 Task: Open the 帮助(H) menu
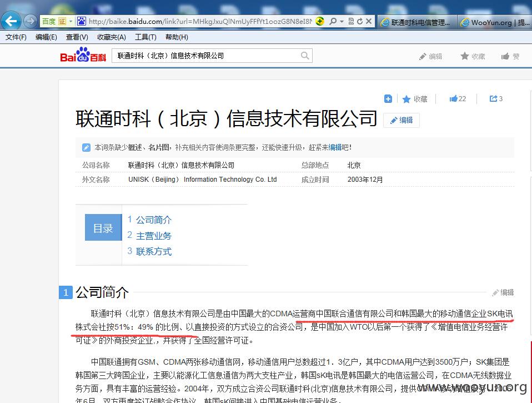coord(177,37)
